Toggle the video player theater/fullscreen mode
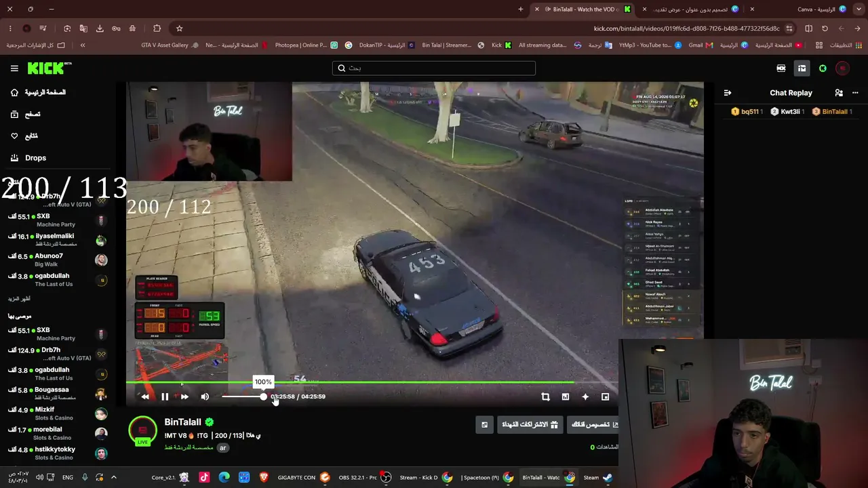The width and height of the screenshot is (868, 488). [x=606, y=397]
